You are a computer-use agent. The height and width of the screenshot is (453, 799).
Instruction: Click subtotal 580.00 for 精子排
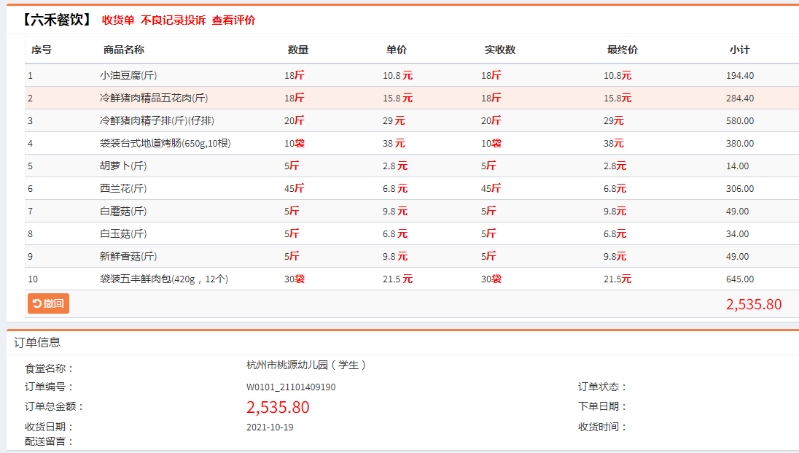pyautogui.click(x=740, y=121)
